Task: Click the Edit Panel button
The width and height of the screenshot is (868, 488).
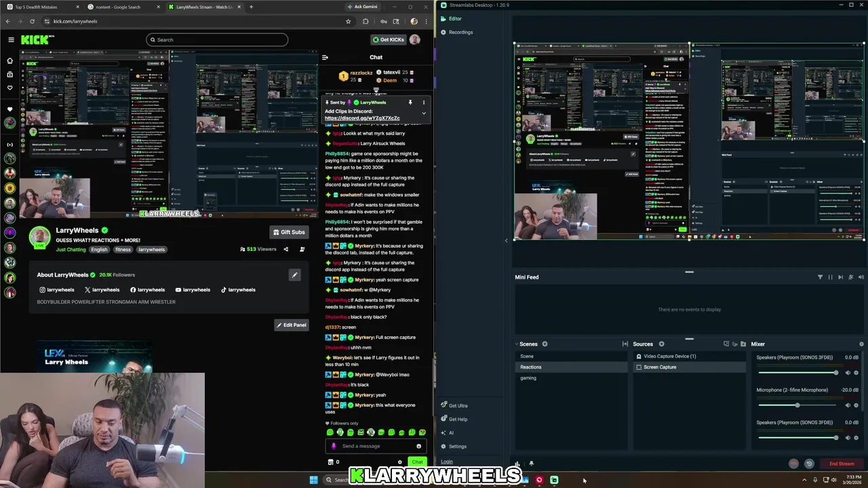Action: [292, 325]
